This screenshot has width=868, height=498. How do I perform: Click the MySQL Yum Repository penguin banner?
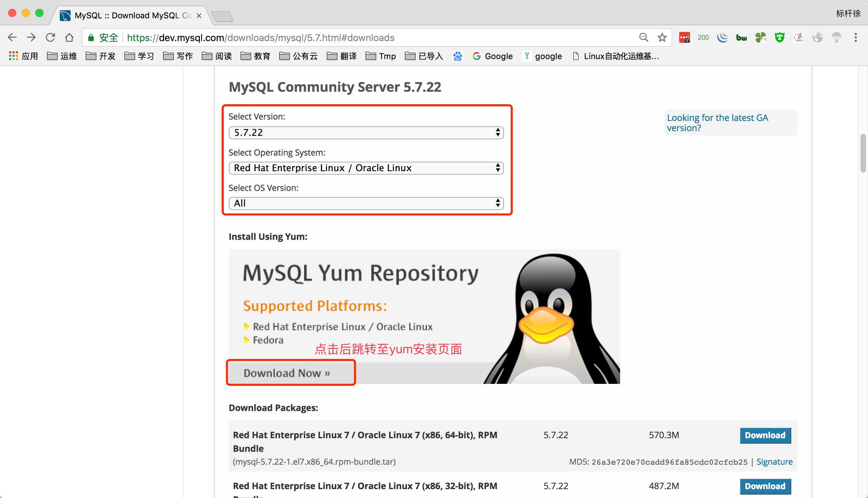tap(424, 316)
